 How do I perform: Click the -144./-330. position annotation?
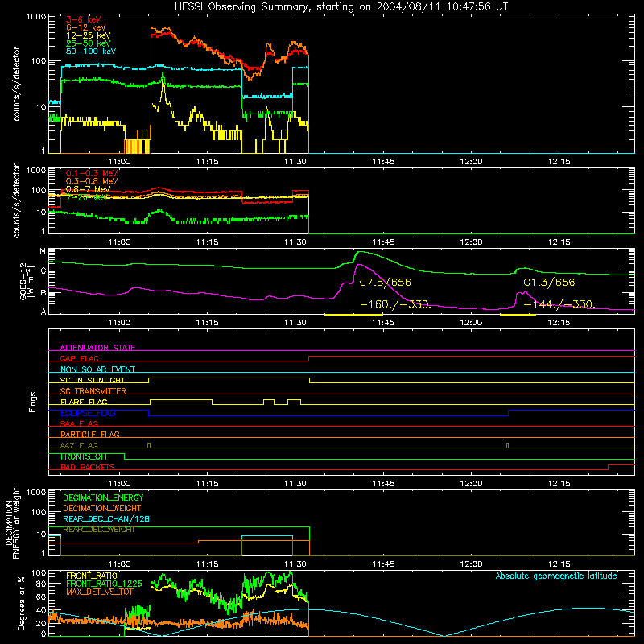click(x=559, y=304)
